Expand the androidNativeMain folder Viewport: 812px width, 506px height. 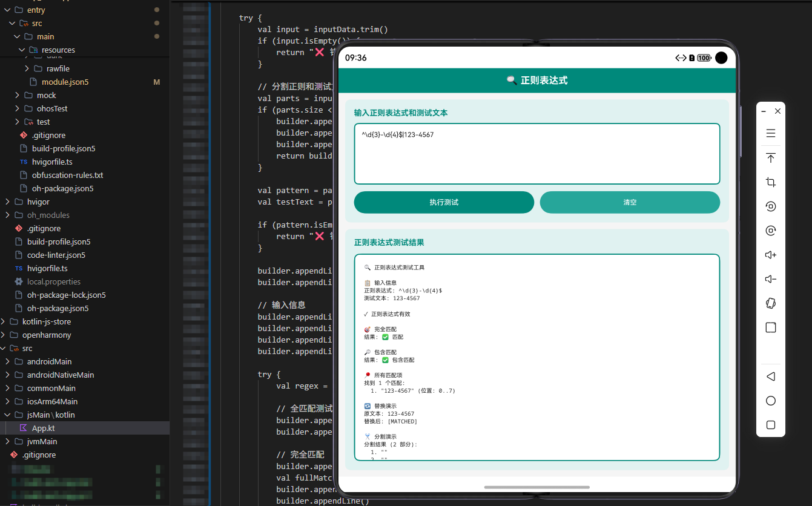7,375
